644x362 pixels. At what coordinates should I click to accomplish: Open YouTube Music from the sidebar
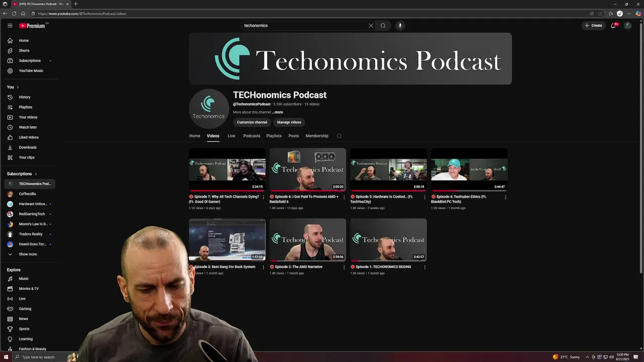pyautogui.click(x=30, y=71)
